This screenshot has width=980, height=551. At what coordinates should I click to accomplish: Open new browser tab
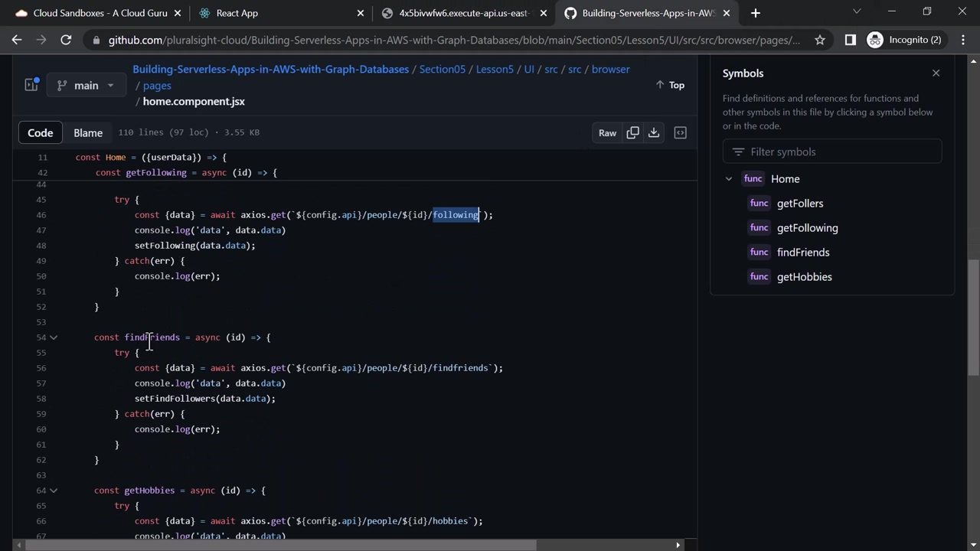pos(756,13)
